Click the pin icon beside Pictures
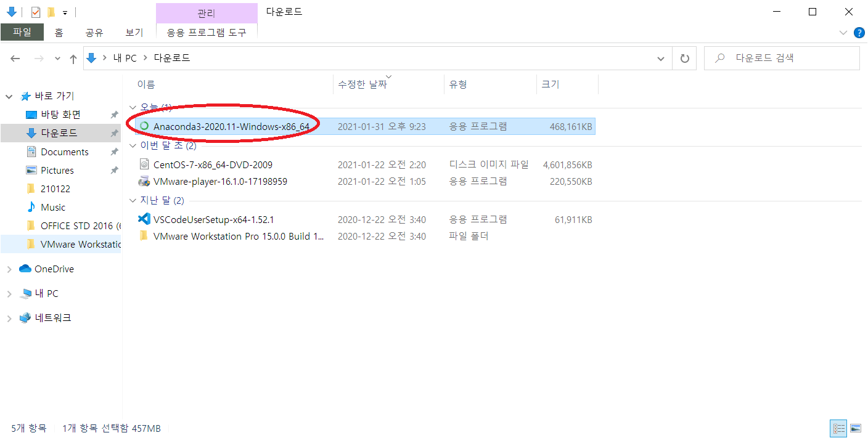The width and height of the screenshot is (868, 438). tap(114, 171)
